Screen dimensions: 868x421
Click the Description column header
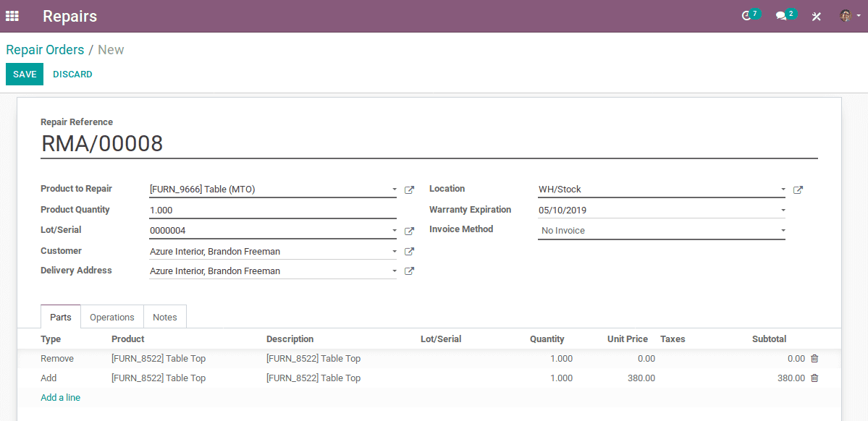pos(290,339)
